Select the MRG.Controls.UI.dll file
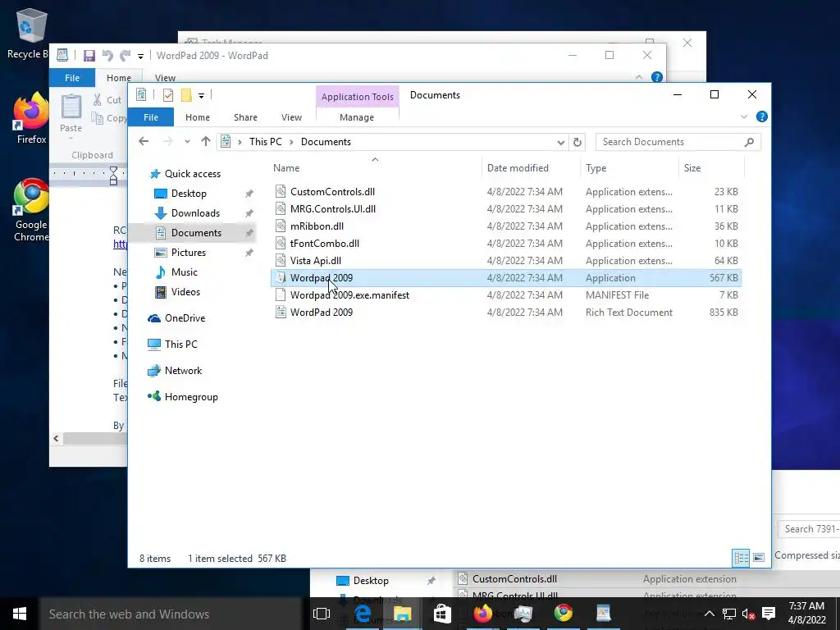Screen dimensions: 840x630 333,209
